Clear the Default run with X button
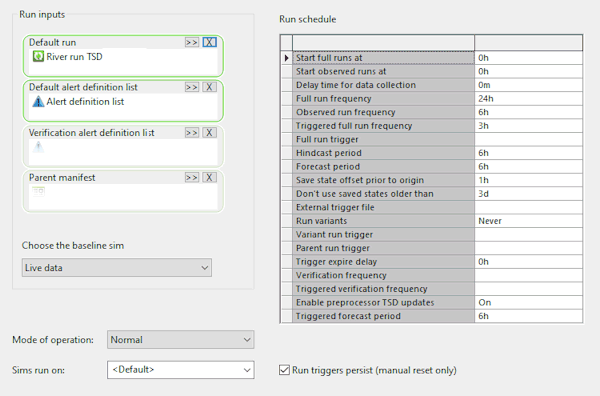 point(209,42)
